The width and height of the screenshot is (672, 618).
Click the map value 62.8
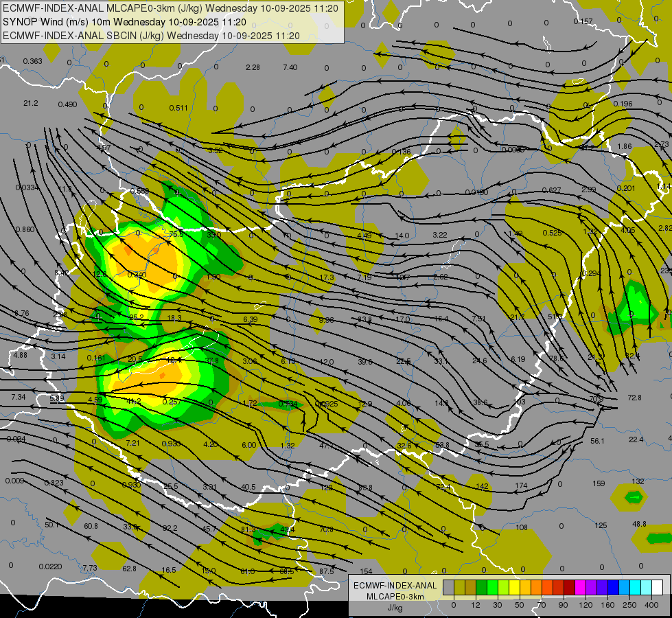[129, 569]
